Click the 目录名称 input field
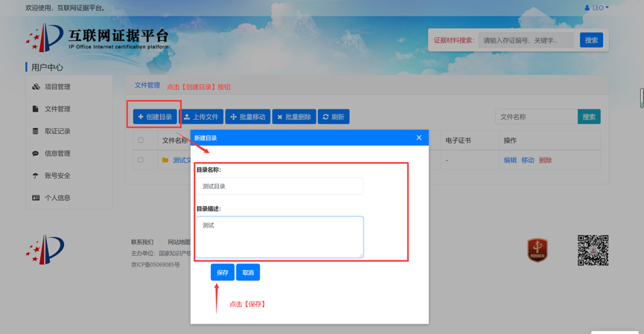Screen dimensions: 644x334 pos(280,186)
